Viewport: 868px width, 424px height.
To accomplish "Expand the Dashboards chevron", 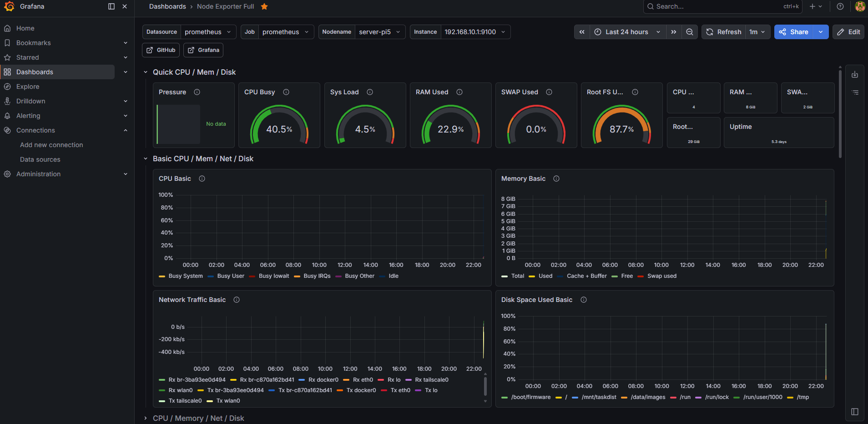I will [126, 72].
